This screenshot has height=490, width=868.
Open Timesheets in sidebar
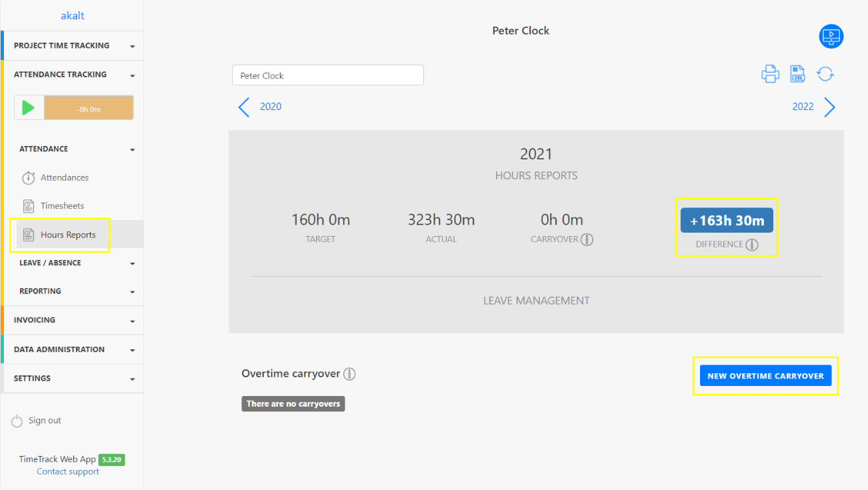(x=62, y=206)
